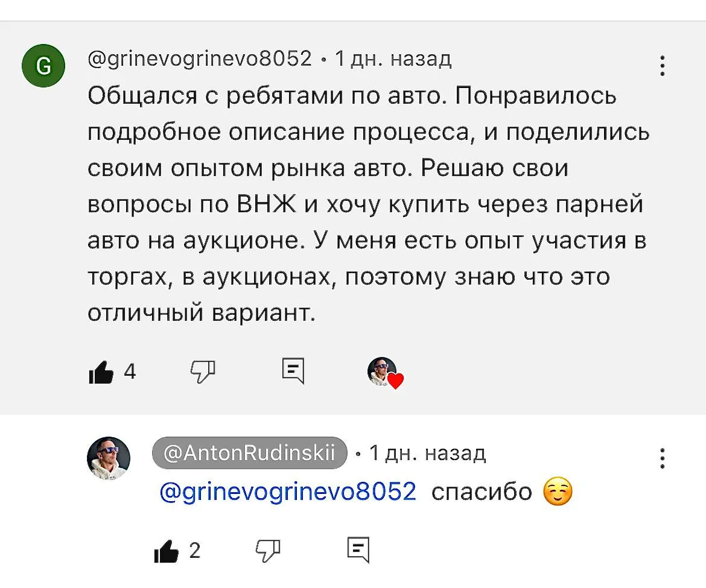Click the @AntonRudinskii channel badge
706x588 pixels.
coord(249,453)
